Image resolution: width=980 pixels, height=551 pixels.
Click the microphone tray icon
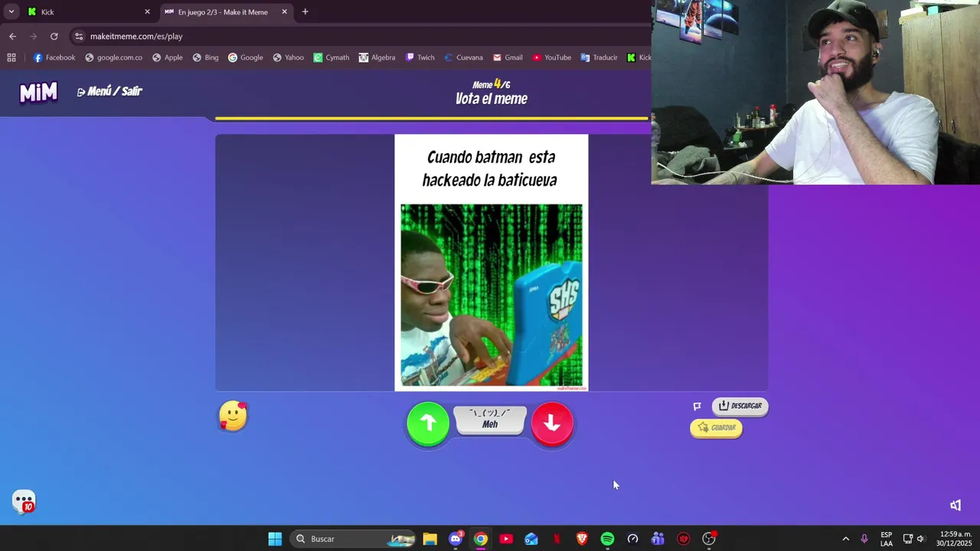(x=864, y=539)
